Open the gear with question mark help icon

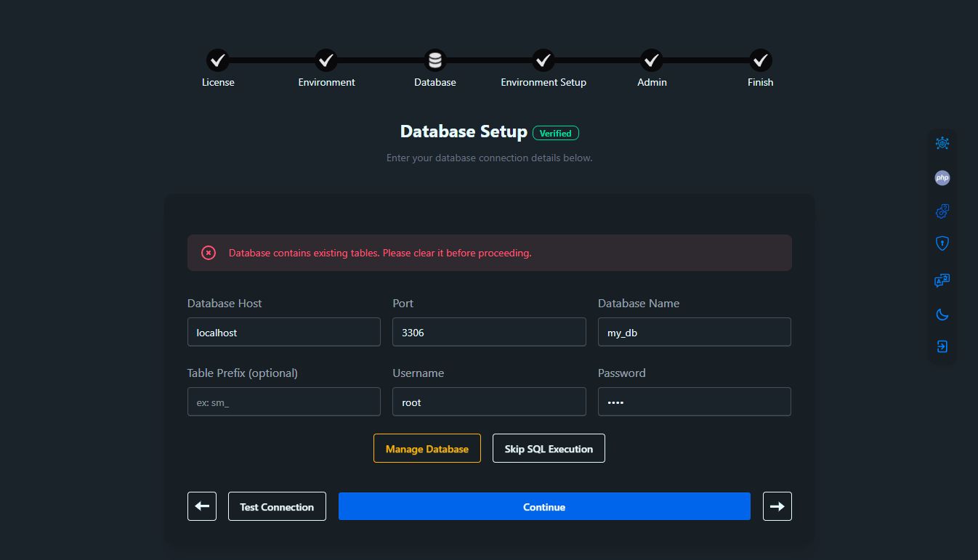pyautogui.click(x=942, y=211)
